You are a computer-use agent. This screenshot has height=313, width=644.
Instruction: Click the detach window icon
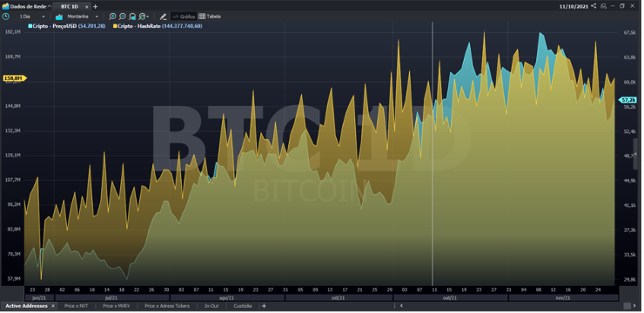[603, 6]
